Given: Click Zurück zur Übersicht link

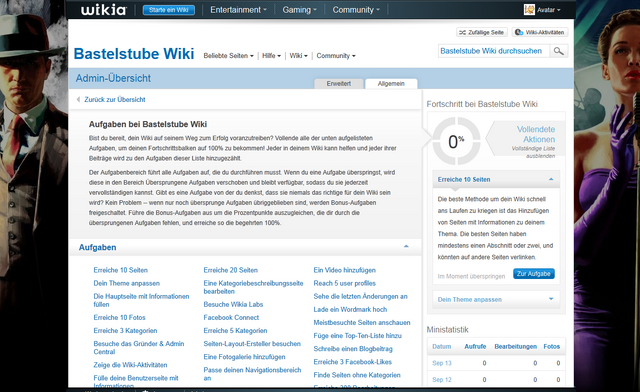Looking at the screenshot, I should point(115,99).
